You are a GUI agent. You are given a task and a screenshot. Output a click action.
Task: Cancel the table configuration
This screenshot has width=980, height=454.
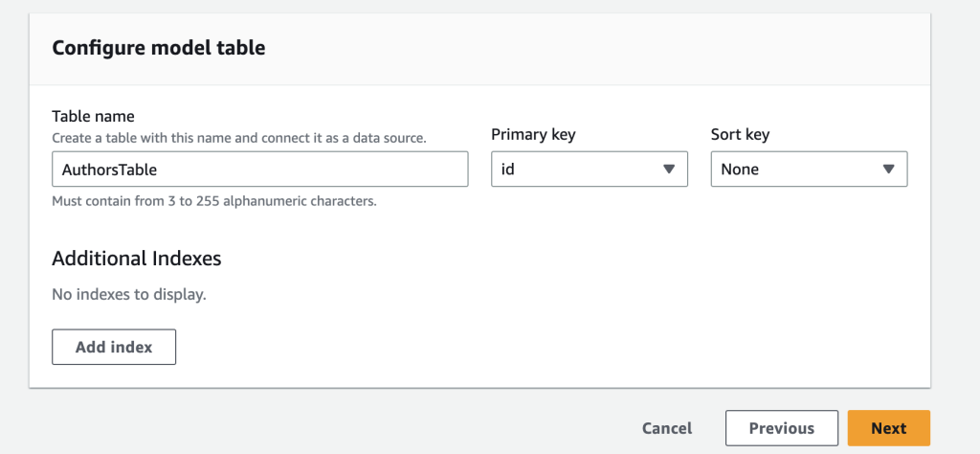pos(667,428)
